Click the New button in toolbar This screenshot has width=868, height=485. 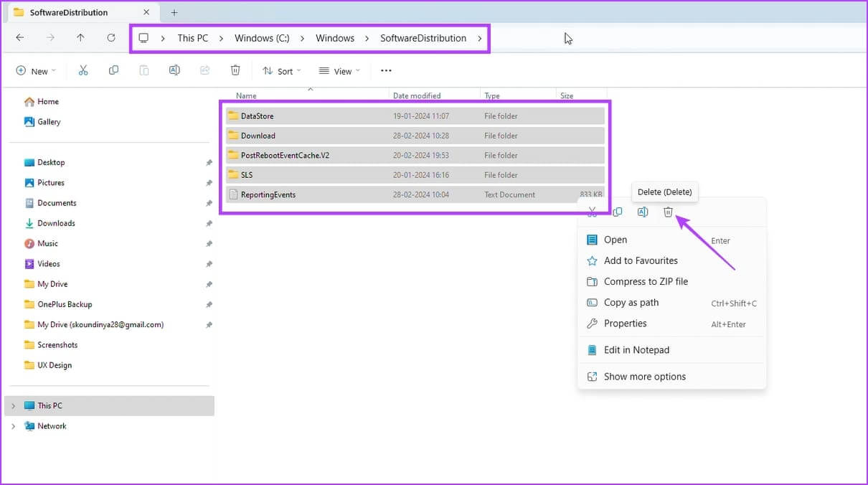pyautogui.click(x=33, y=71)
